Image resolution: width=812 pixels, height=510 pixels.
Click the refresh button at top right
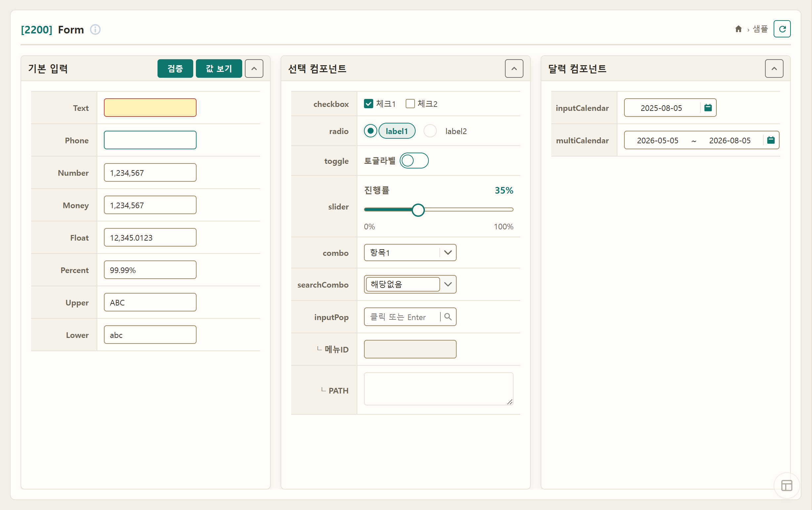[x=782, y=29]
